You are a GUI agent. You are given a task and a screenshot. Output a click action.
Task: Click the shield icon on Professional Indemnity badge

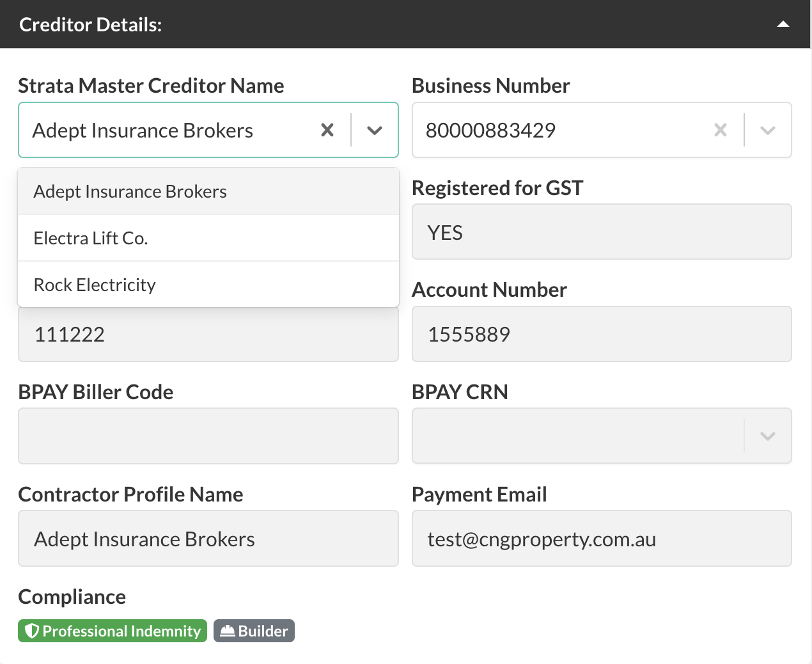(x=33, y=631)
